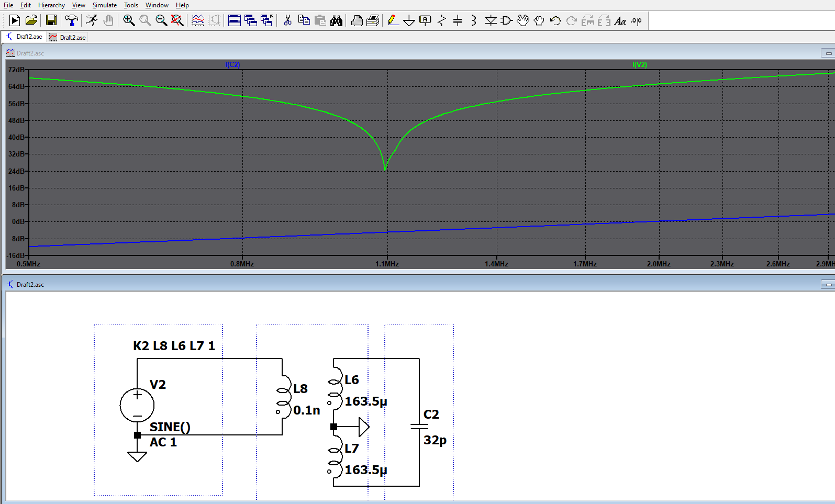This screenshot has width=835, height=504.
Task: Click the Pan magnifier icon
Action: pos(145,20)
